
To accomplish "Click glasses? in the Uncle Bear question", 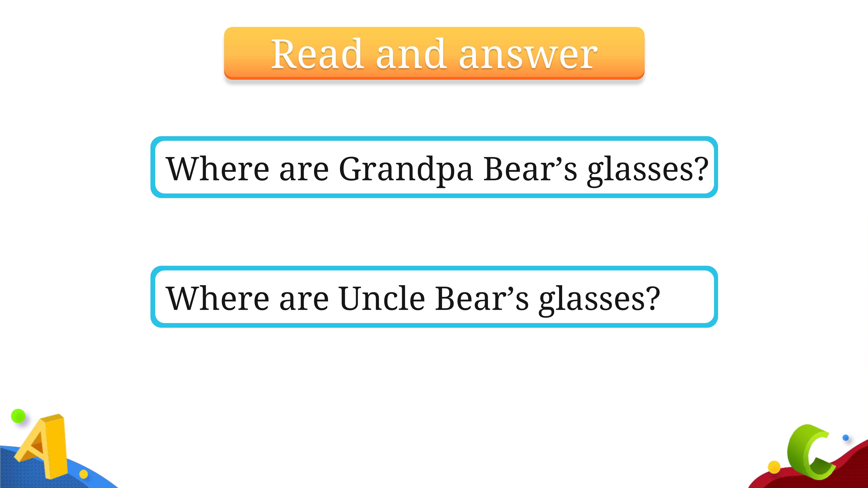I will (x=599, y=300).
